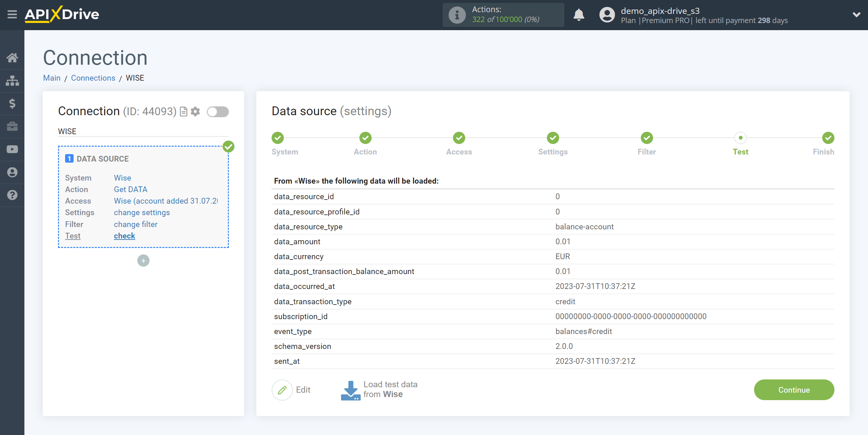Click the ApiX-Drive logo
Screen dimensions: 868x435
coord(62,14)
